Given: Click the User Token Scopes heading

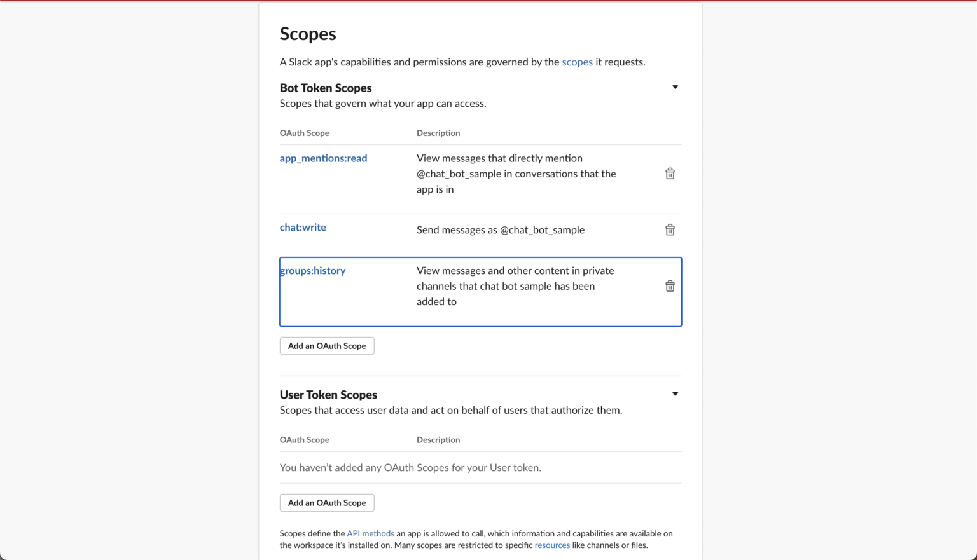Looking at the screenshot, I should (328, 395).
